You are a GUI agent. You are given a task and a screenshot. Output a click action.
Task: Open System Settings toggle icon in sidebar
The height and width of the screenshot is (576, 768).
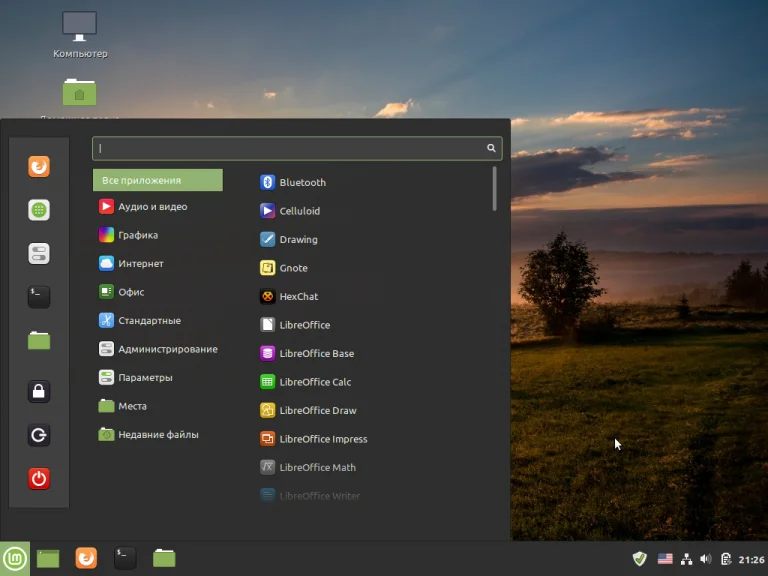point(39,253)
